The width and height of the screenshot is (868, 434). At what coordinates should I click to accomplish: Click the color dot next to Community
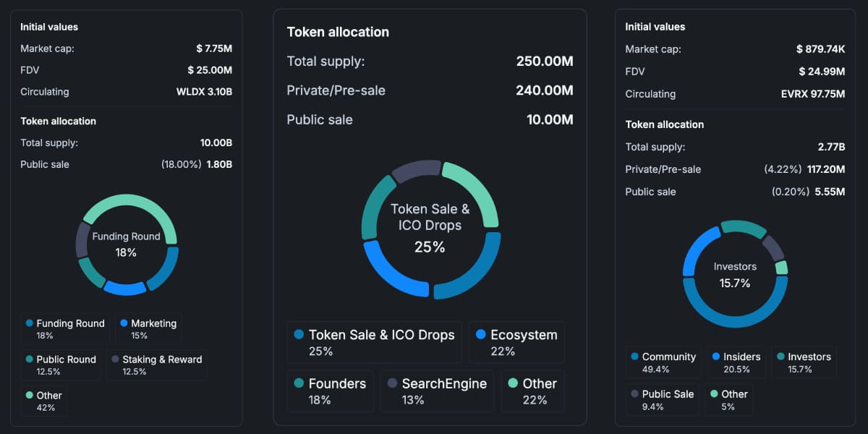click(635, 357)
